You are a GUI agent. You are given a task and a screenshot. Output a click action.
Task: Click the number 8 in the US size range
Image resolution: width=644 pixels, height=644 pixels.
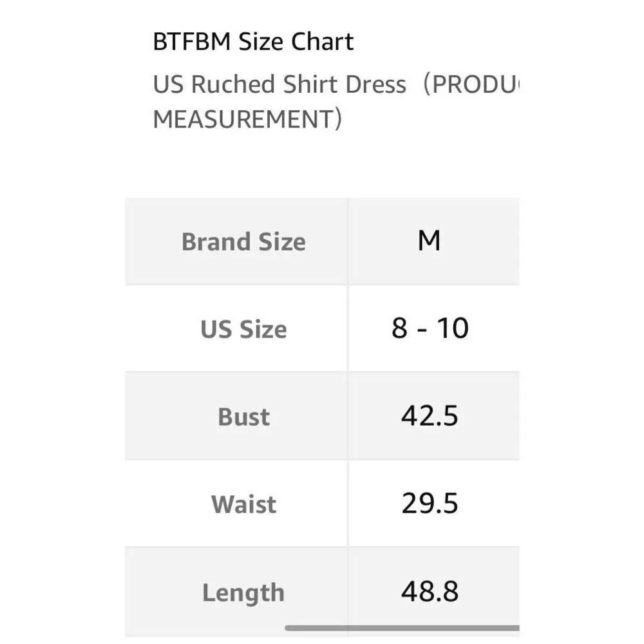click(399, 329)
